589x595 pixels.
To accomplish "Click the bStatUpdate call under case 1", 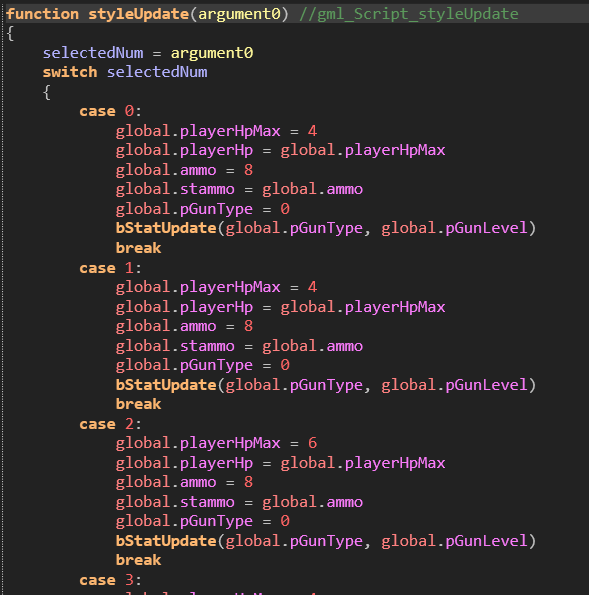I will coord(326,385).
